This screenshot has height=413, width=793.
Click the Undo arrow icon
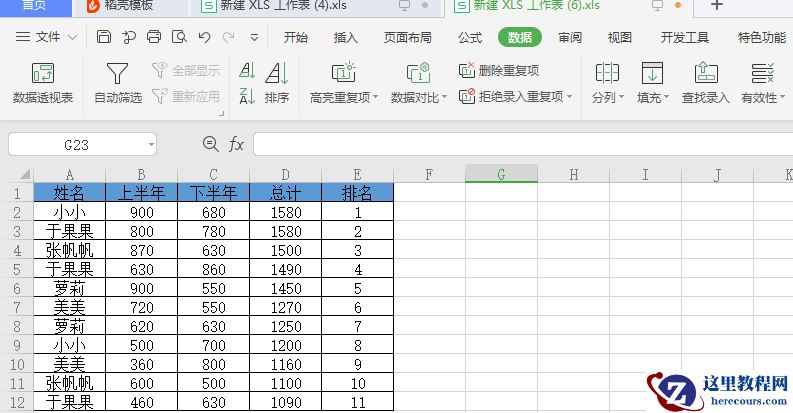[204, 37]
